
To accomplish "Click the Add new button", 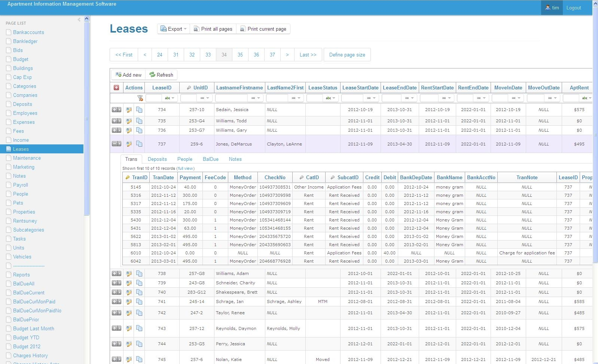I will point(129,75).
